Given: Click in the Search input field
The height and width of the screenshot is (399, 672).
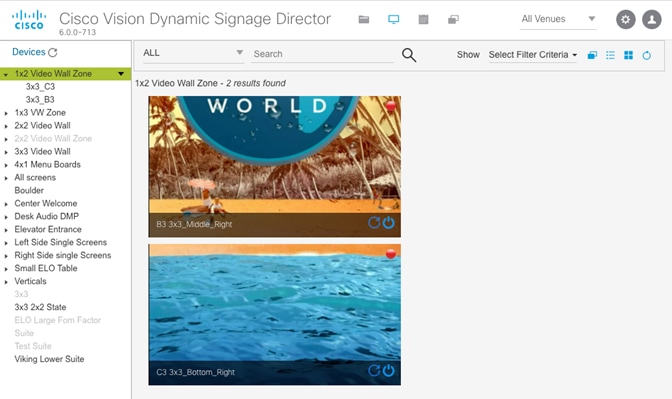Looking at the screenshot, I should tap(322, 54).
